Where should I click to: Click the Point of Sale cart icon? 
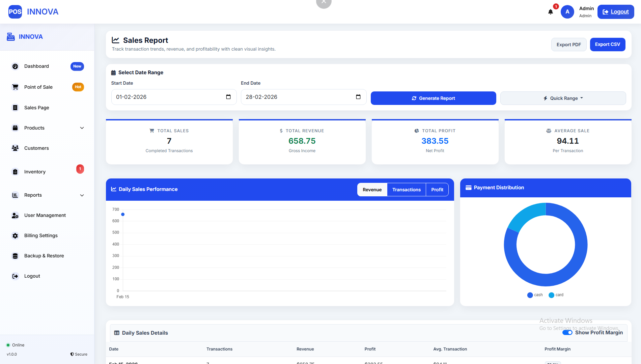tap(15, 87)
